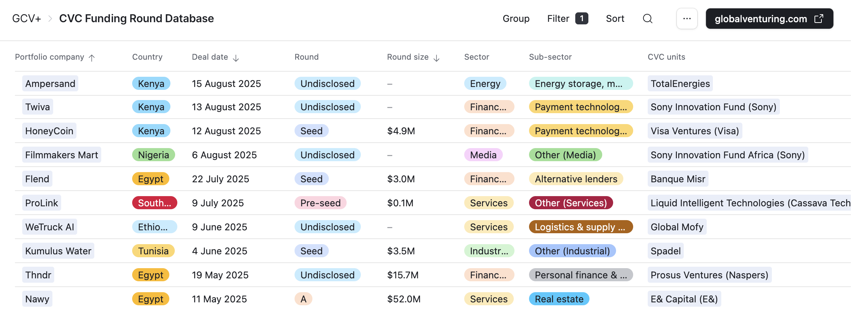Click the Sony Innovation Fund Africa (Sony) unit

pyautogui.click(x=727, y=155)
